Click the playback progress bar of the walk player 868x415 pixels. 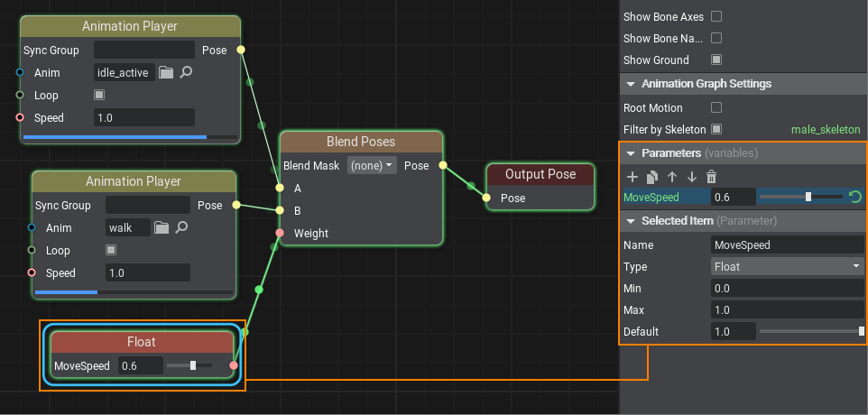(134, 292)
